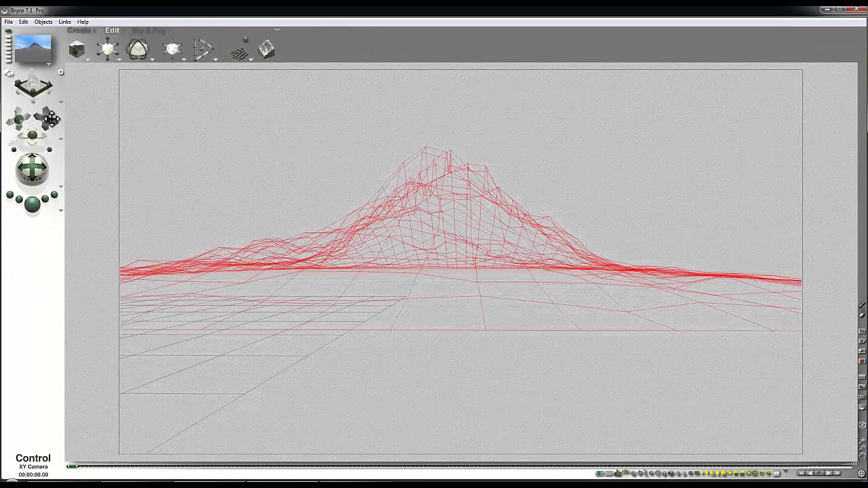
Task: Open the Edit Terrain tool icon
Action: (267, 49)
